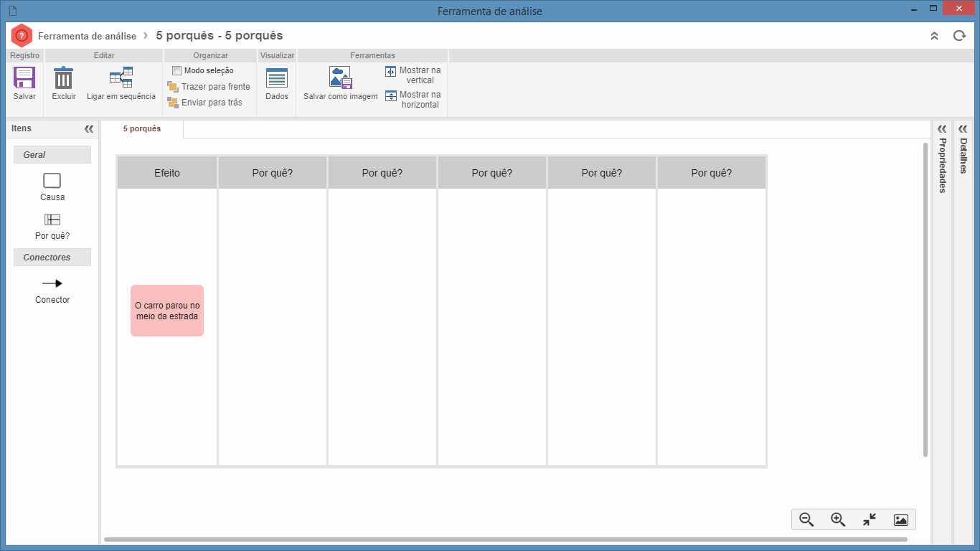Select the Conector arrow item
980x551 pixels.
pos(52,283)
